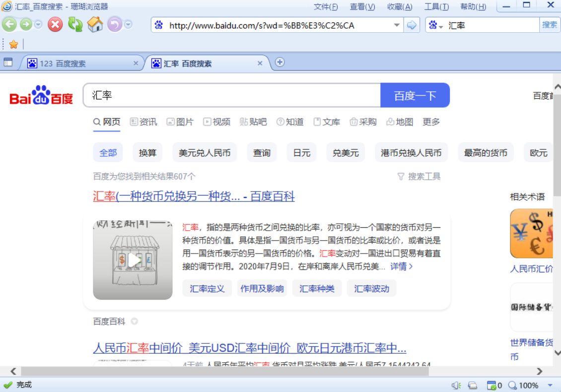Select the 视频 search category
The height and width of the screenshot is (392, 561).
217,122
